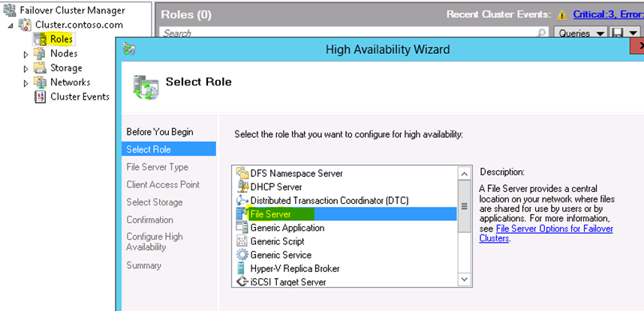
Task: Click the DFS Namespace Server role icon
Action: [x=242, y=172]
